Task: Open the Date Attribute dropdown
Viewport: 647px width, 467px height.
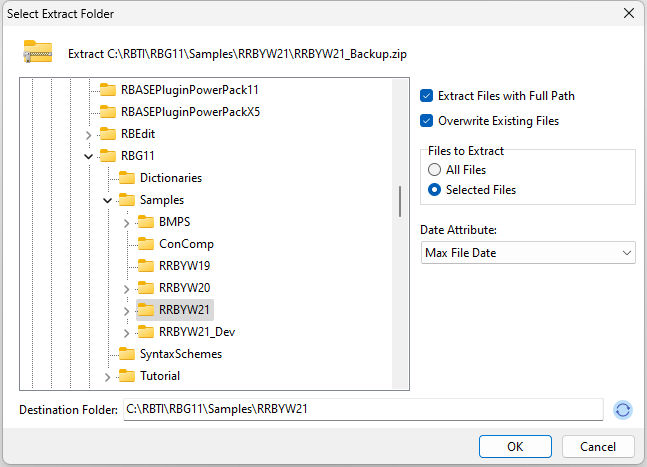Action: (x=528, y=252)
